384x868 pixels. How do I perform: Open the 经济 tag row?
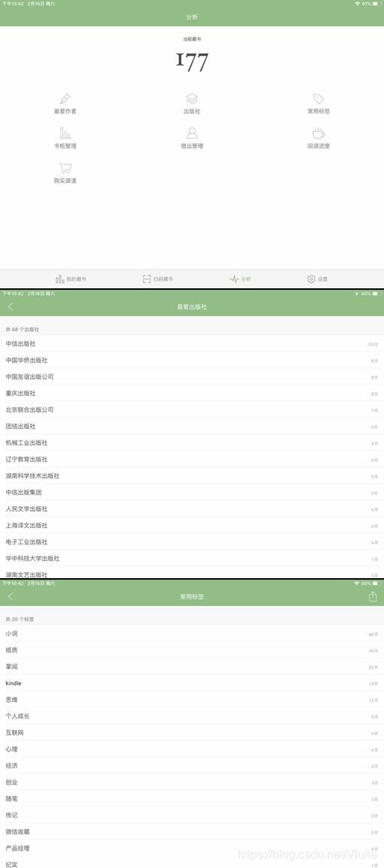click(192, 766)
